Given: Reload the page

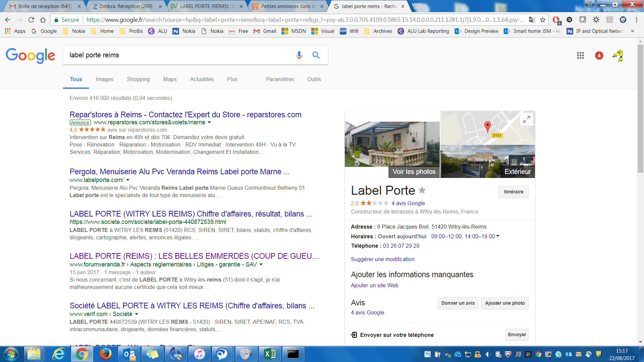Looking at the screenshot, I should click(31, 20).
